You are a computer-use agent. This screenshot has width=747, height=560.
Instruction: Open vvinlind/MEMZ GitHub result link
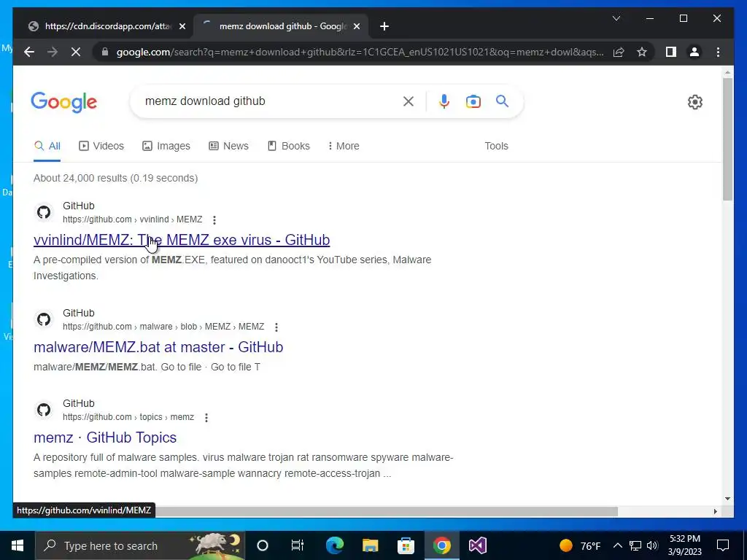pyautogui.click(x=182, y=239)
